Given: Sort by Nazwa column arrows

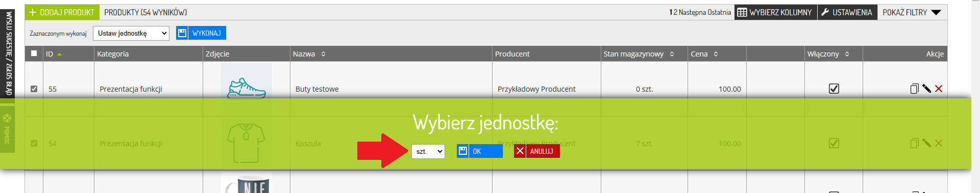Looking at the screenshot, I should coord(323,54).
